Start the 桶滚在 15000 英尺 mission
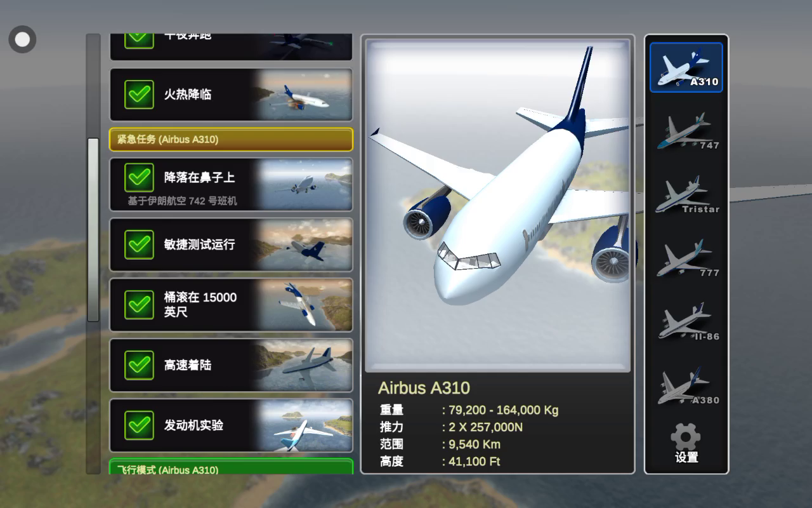 tap(231, 305)
